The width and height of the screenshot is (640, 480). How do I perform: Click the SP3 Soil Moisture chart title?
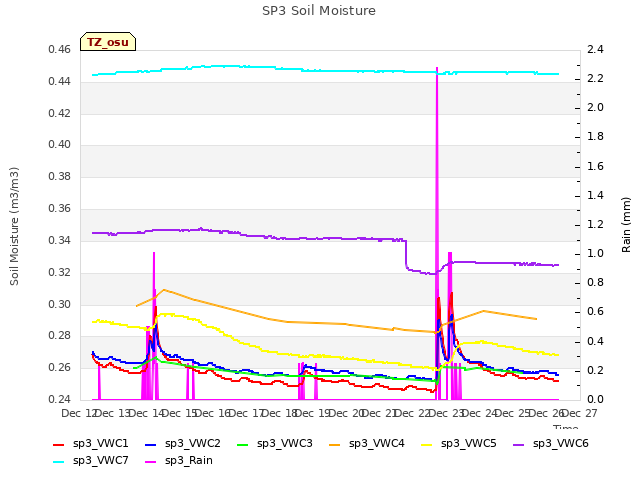click(319, 11)
